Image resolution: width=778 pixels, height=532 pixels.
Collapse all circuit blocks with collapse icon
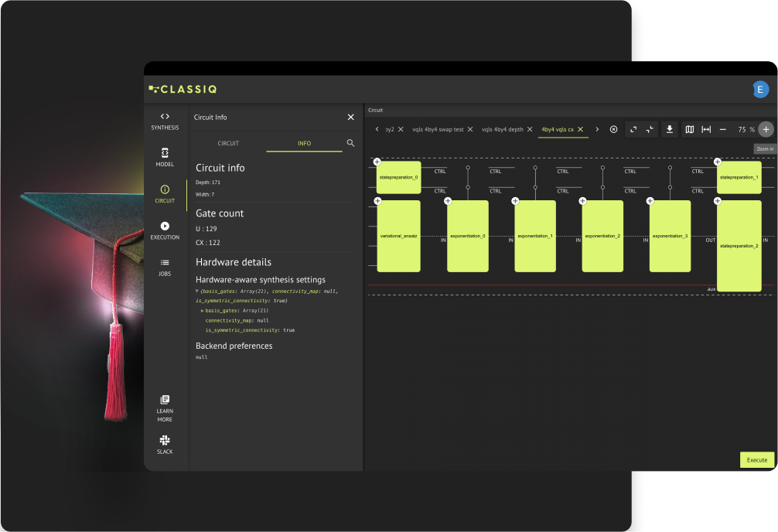tap(650, 129)
